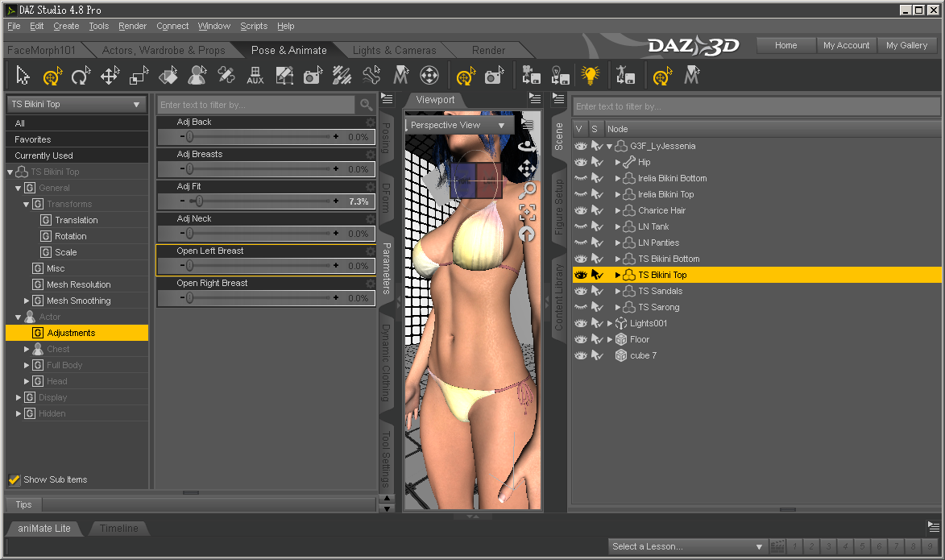
Task: Open the TS Bikini Top node dropdown
Action: pyautogui.click(x=76, y=104)
